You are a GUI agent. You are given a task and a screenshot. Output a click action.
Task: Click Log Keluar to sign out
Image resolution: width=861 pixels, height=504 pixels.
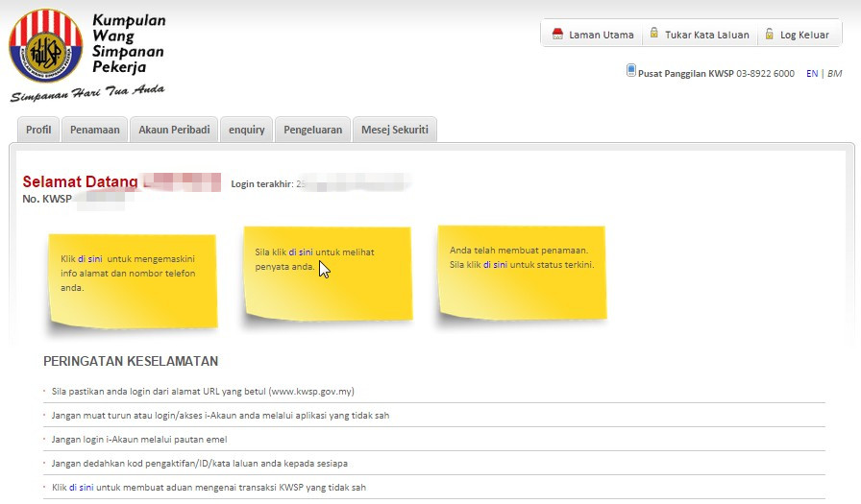pyautogui.click(x=804, y=35)
